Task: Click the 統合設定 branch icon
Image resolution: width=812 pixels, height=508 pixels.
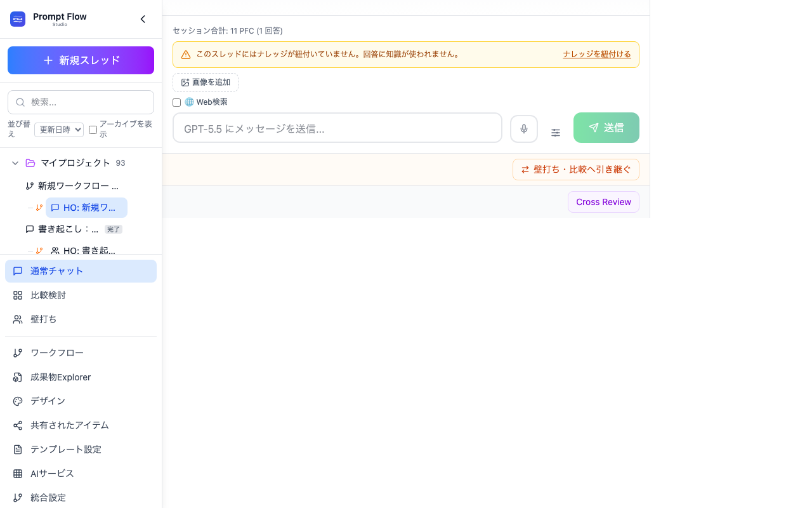Action: pyautogui.click(x=18, y=498)
